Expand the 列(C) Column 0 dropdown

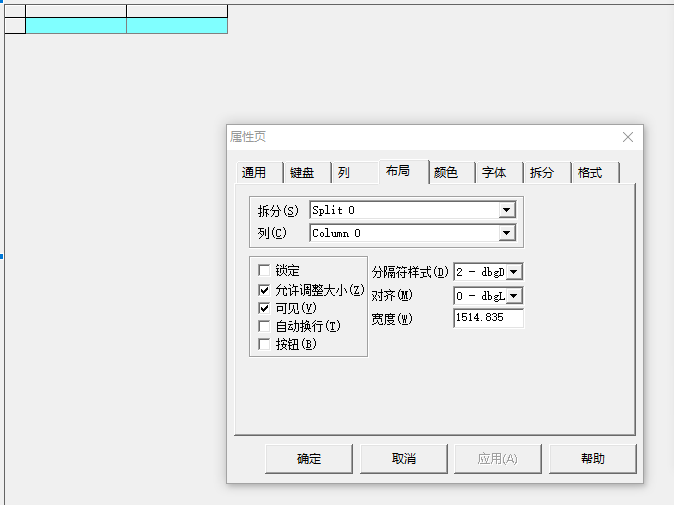[507, 233]
